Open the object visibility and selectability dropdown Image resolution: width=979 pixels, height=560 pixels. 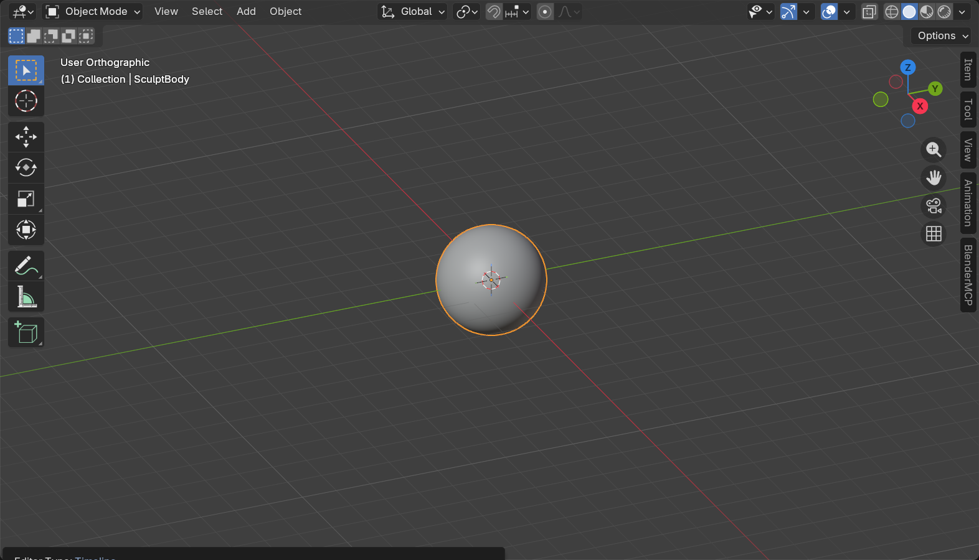pos(760,12)
